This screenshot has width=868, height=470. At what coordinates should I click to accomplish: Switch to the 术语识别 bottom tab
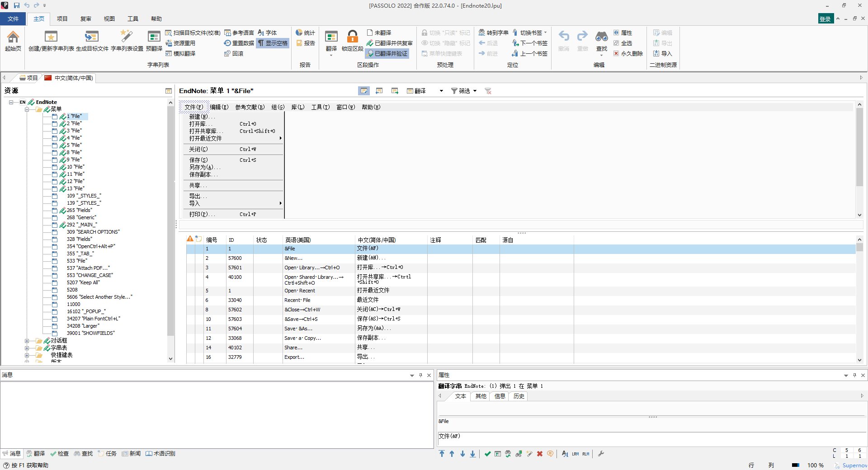160,453
